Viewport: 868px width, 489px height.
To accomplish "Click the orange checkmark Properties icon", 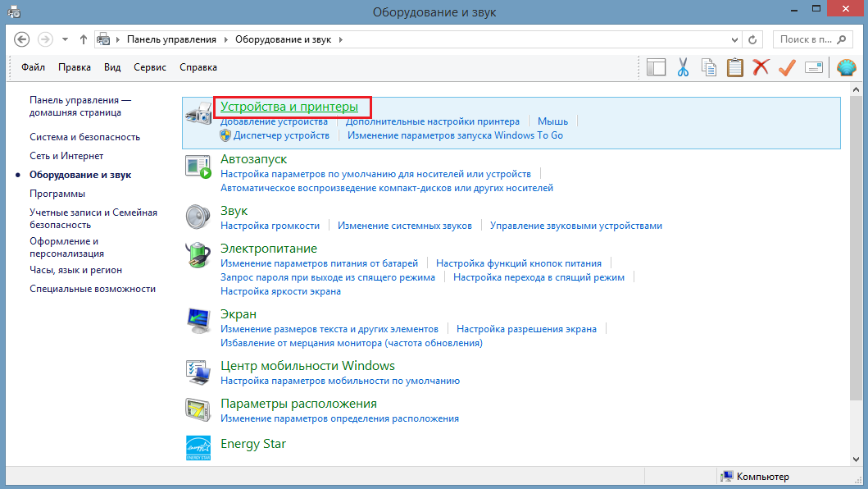I will tap(787, 67).
